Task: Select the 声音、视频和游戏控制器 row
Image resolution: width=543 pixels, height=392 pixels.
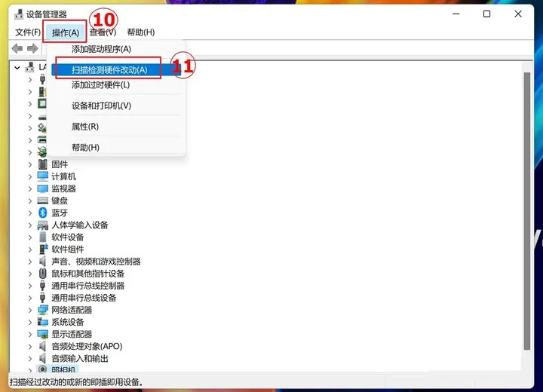Action: click(x=96, y=262)
